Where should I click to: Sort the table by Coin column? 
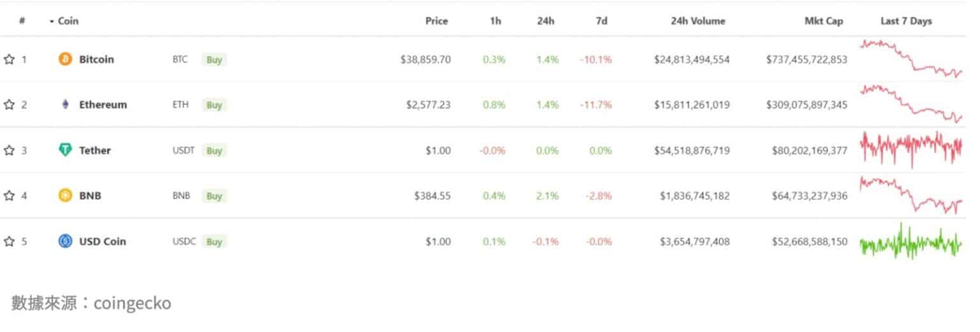coord(68,21)
